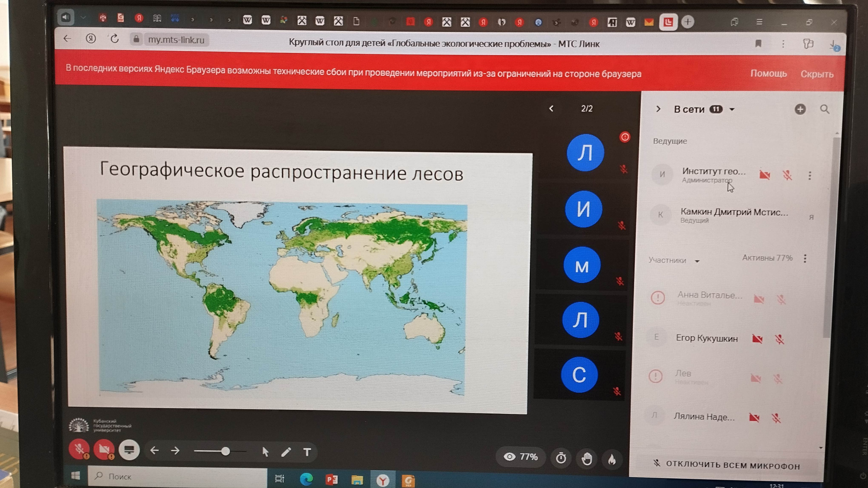The image size is (868, 488).
Task: Open the timer tool
Action: 561,458
